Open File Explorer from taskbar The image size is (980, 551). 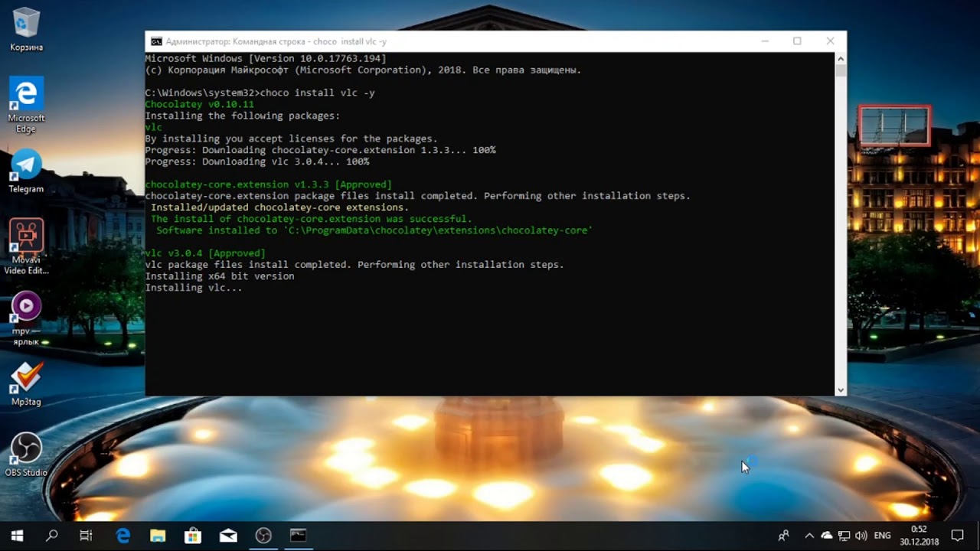(158, 536)
